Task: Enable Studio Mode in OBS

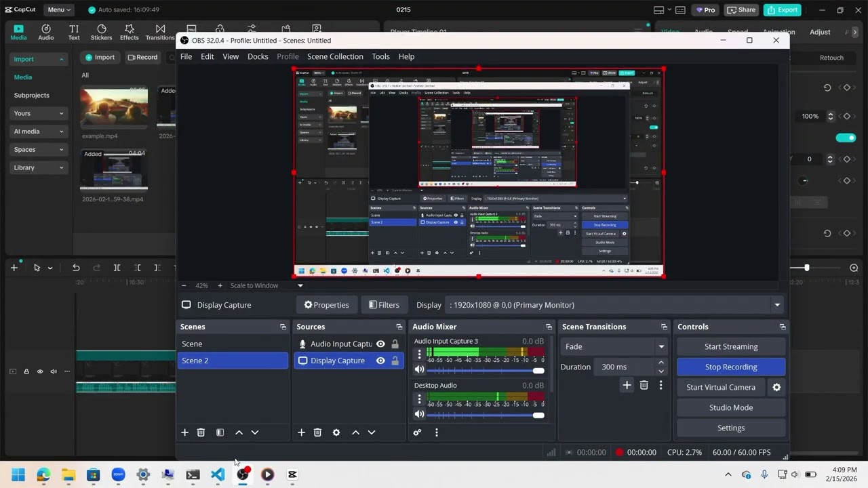Action: pyautogui.click(x=731, y=407)
